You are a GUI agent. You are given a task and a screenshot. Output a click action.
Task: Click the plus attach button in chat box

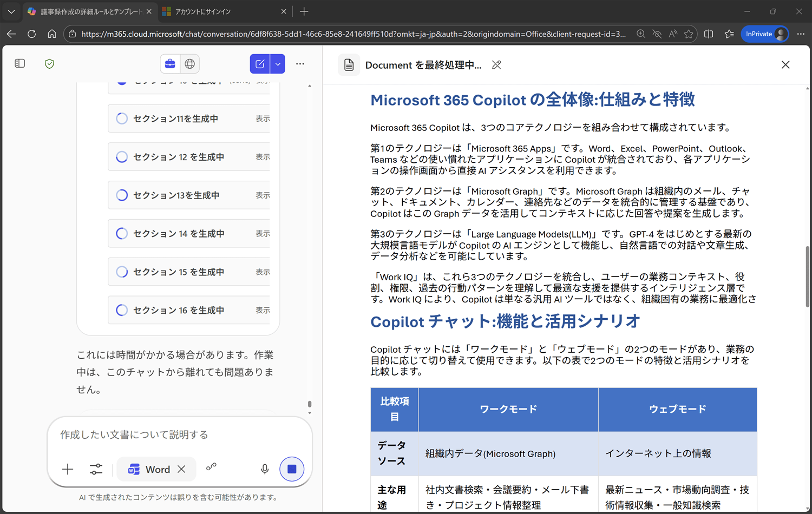point(68,469)
